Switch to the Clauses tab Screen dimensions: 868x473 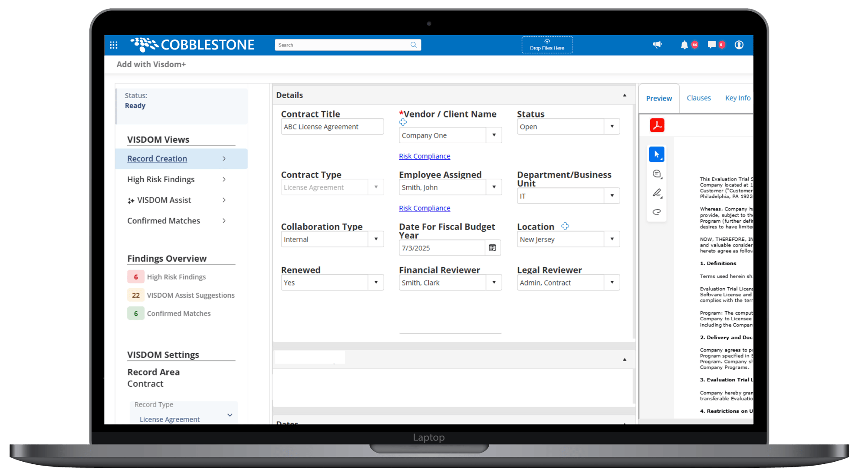[x=699, y=98]
